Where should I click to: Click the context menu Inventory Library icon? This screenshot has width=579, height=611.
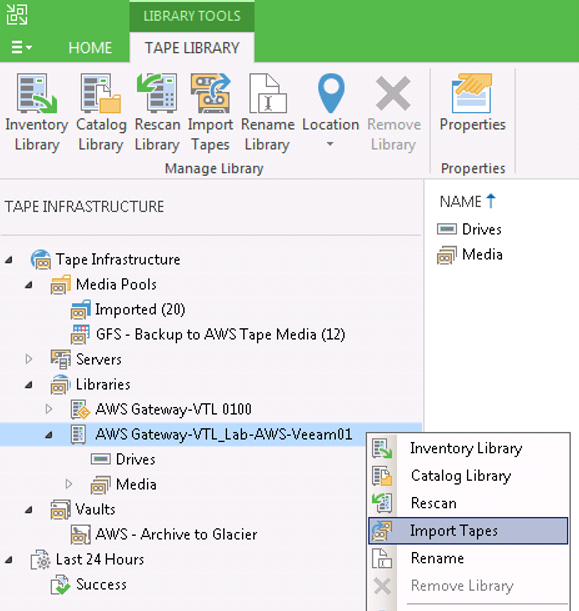pyautogui.click(x=382, y=448)
